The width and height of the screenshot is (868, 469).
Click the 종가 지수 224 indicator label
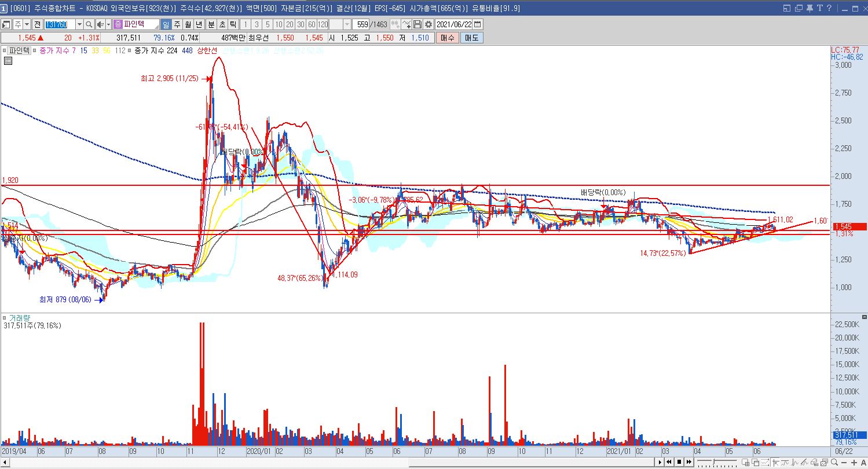(x=156, y=50)
